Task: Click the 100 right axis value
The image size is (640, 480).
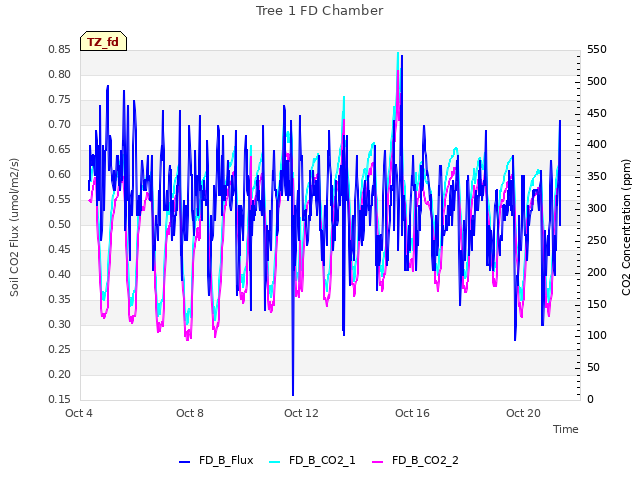Action: [x=597, y=336]
